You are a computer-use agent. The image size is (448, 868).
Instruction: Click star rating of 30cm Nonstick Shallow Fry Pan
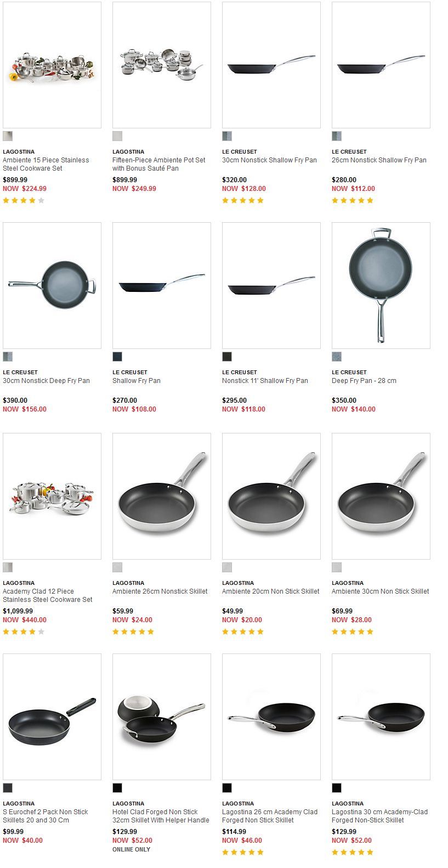pyautogui.click(x=243, y=200)
